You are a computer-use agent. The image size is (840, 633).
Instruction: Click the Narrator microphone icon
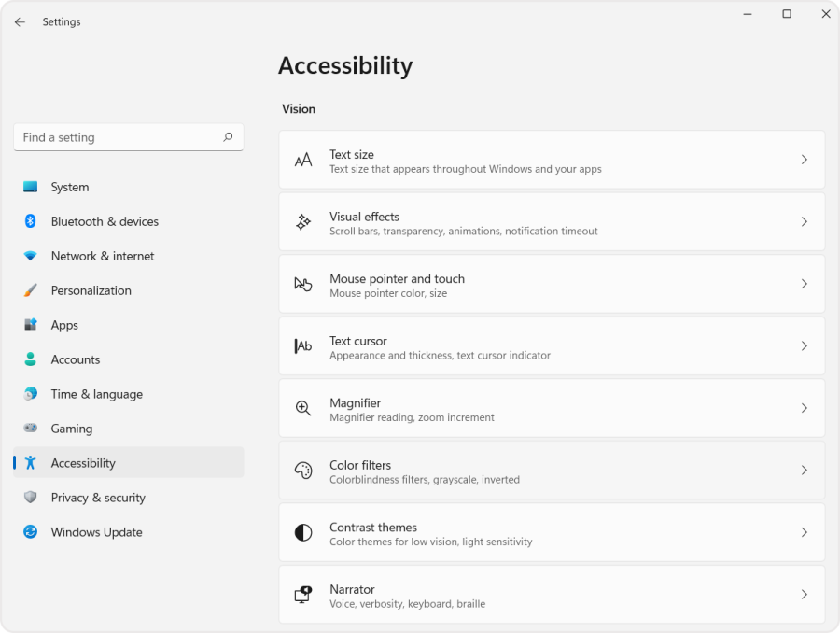(302, 595)
